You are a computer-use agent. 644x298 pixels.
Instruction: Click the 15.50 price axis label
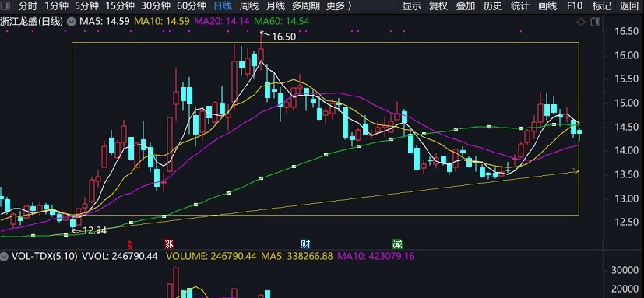click(x=626, y=79)
